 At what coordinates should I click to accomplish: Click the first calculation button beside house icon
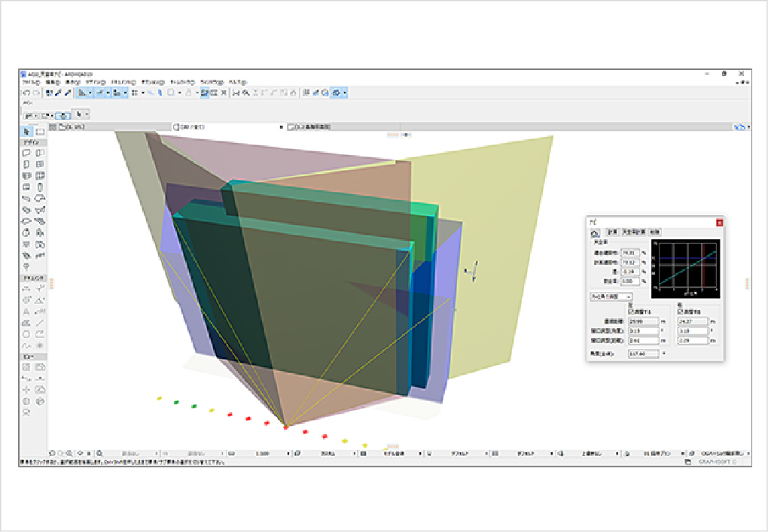[611, 233]
